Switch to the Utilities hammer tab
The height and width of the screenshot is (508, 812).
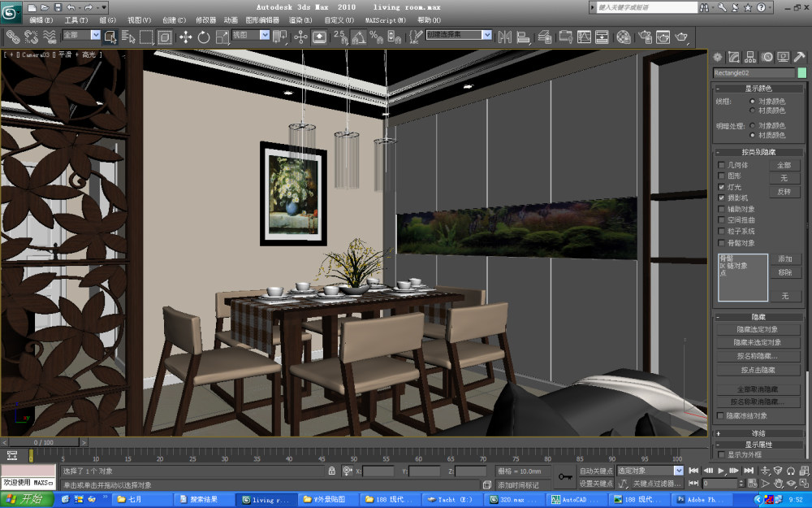(800, 57)
